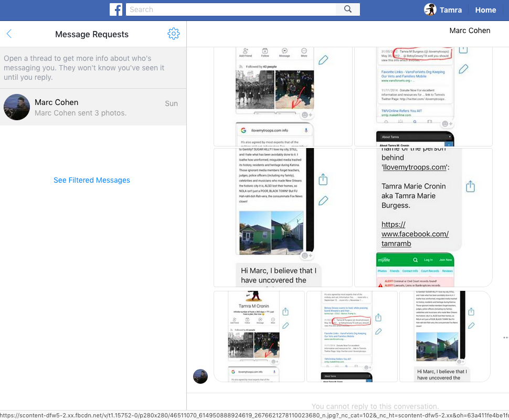The width and height of the screenshot is (509, 420).
Task: Open Message Requests settings gear
Action: click(174, 34)
